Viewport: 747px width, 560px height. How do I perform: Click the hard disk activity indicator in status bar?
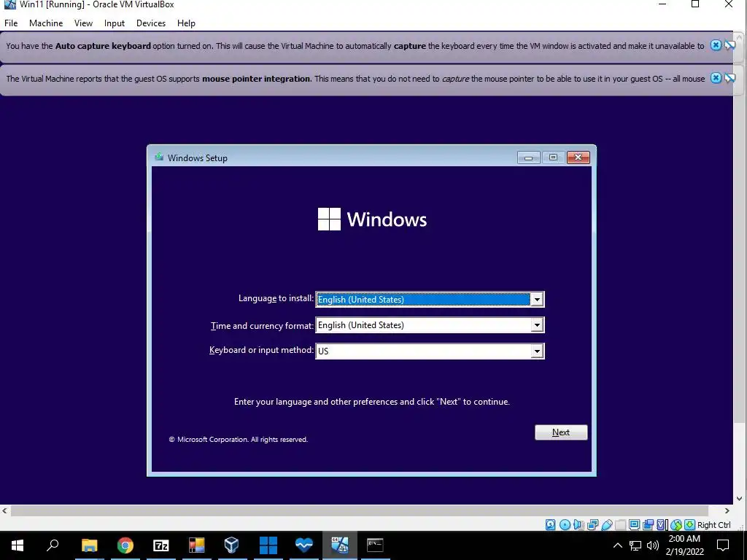click(550, 525)
